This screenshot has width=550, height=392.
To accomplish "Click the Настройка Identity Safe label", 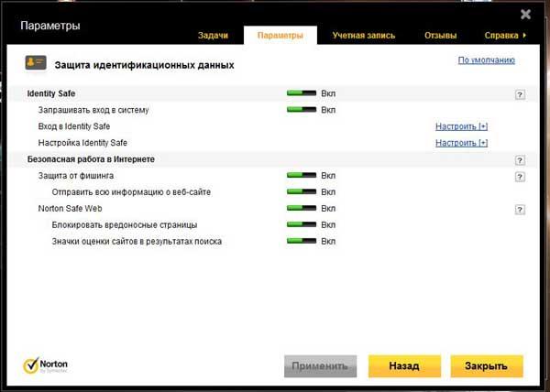I will [82, 143].
